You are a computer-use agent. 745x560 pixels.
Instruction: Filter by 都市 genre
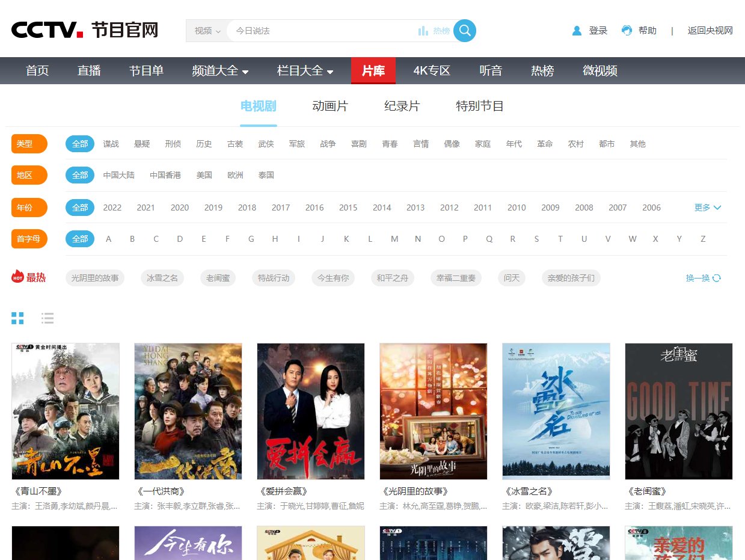pyautogui.click(x=607, y=144)
